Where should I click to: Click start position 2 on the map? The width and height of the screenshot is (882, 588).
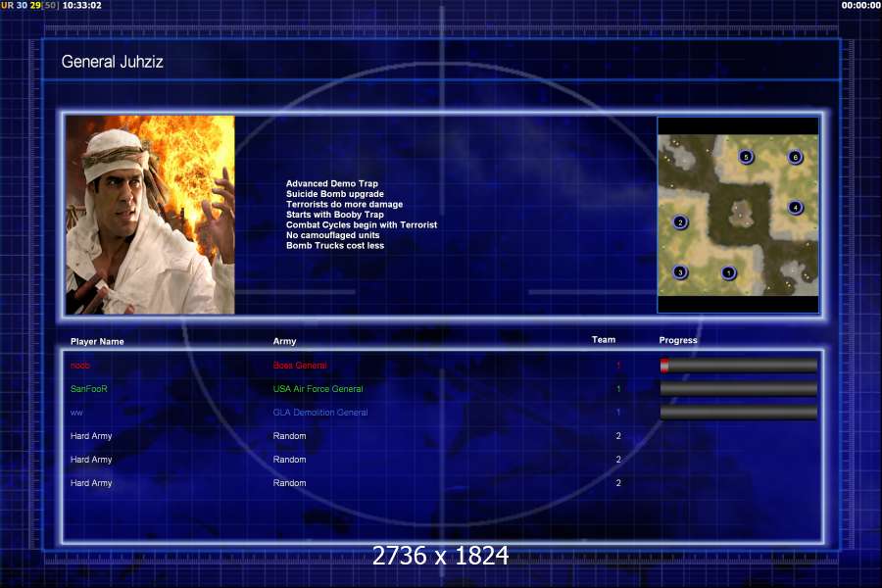click(x=680, y=222)
